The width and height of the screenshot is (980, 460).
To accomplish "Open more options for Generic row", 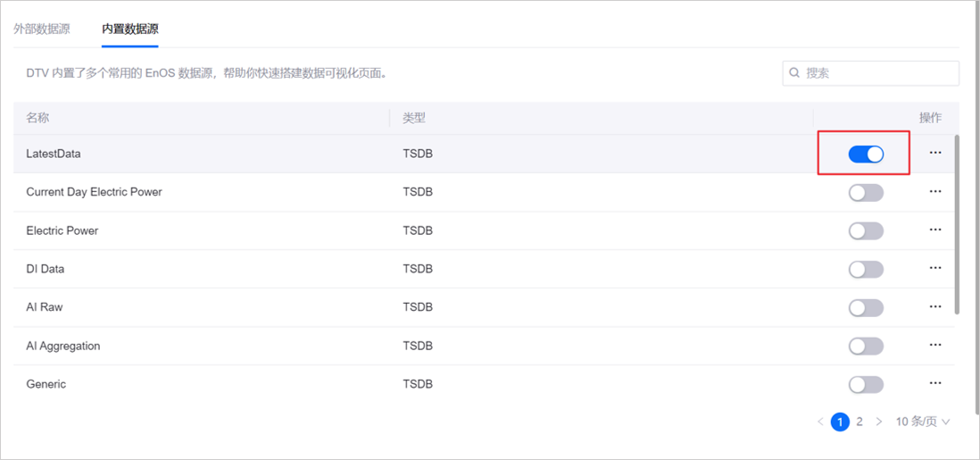I will (934, 383).
